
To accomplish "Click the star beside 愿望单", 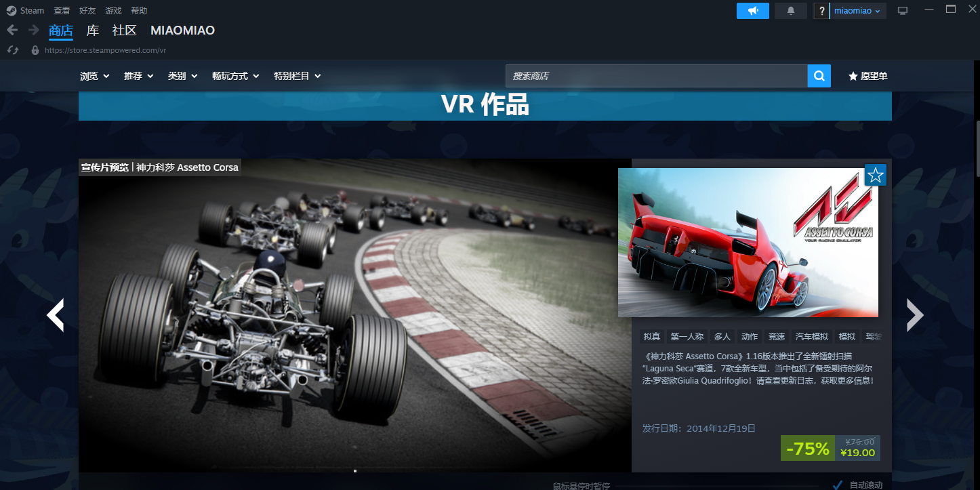I will click(853, 76).
